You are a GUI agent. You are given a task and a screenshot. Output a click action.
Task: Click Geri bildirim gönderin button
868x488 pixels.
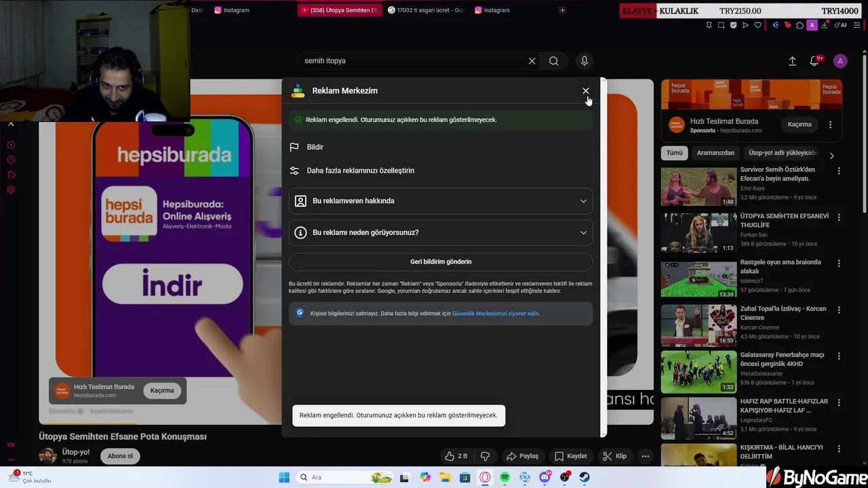tap(441, 262)
